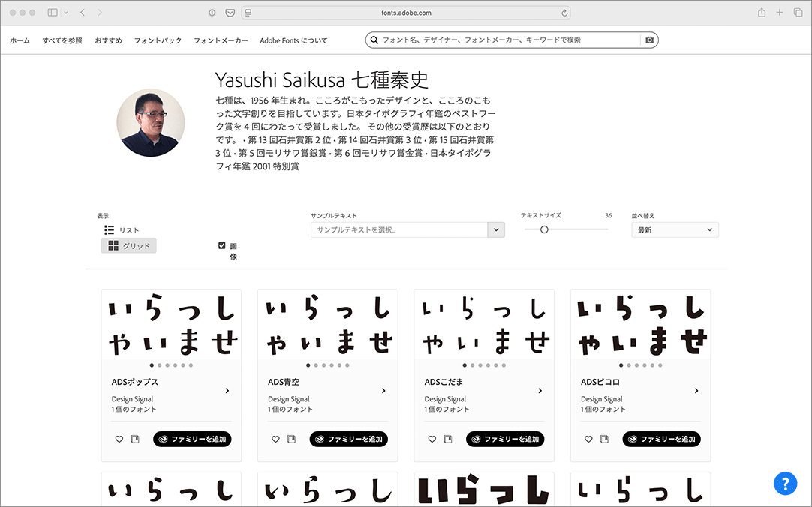The height and width of the screenshot is (507, 812).
Task: Favorite ADS青空 with the heart icon
Action: [275, 439]
